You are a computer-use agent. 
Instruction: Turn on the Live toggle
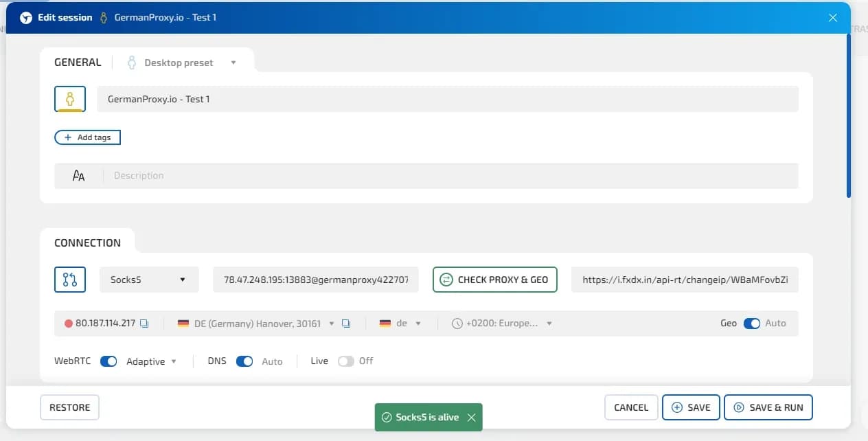[345, 361]
